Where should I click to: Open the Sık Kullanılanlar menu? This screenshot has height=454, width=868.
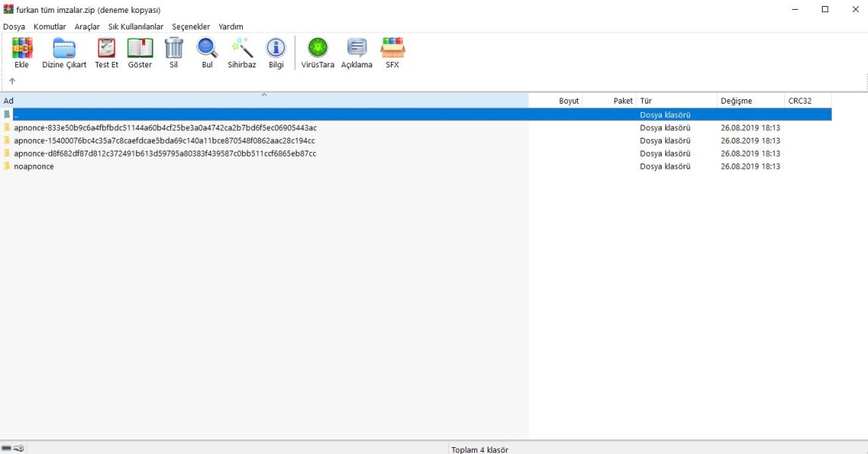(136, 26)
